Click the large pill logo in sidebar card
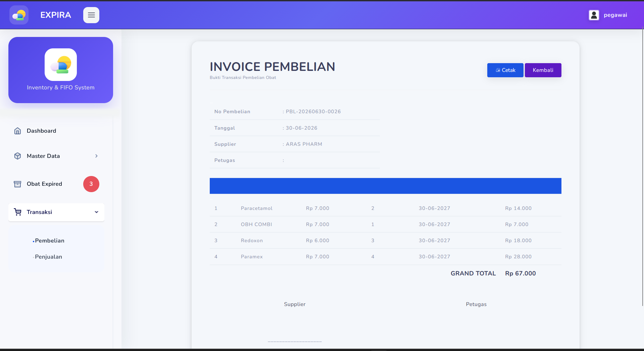Image resolution: width=644 pixels, height=351 pixels. tap(61, 64)
